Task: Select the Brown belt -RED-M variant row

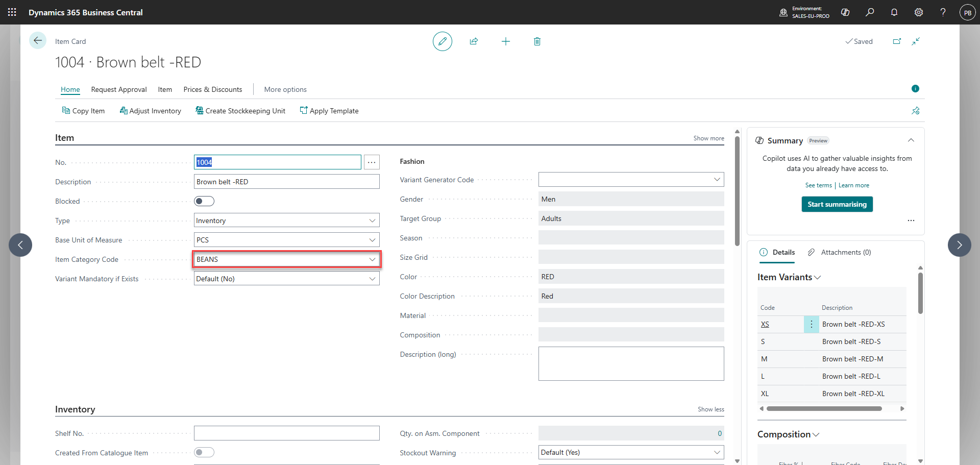Action: coord(832,359)
